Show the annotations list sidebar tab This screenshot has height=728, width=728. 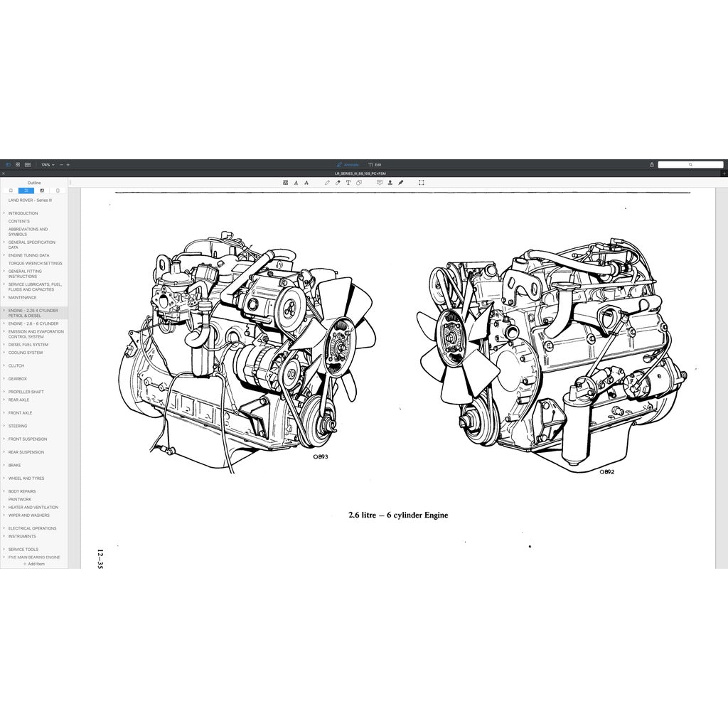(42, 191)
